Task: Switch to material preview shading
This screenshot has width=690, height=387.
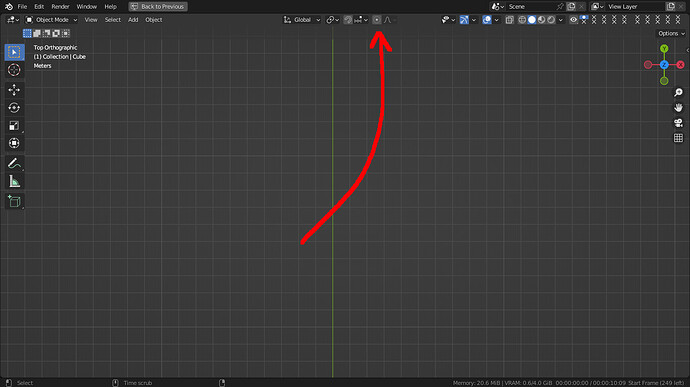Action: coord(541,20)
